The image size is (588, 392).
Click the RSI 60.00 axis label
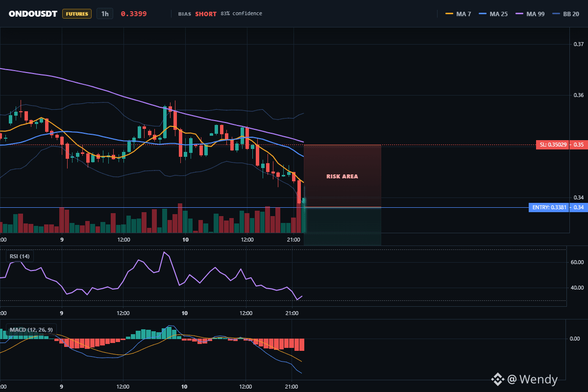click(x=577, y=262)
